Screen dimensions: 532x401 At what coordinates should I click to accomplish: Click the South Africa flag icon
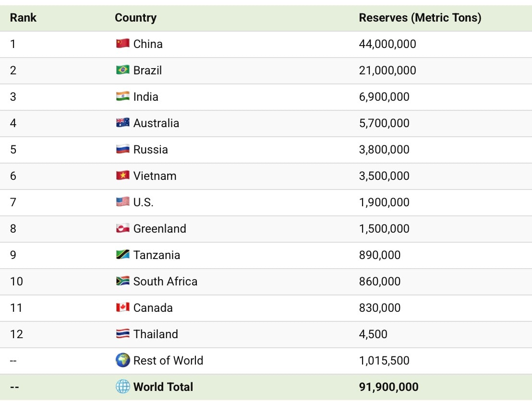pos(122,281)
